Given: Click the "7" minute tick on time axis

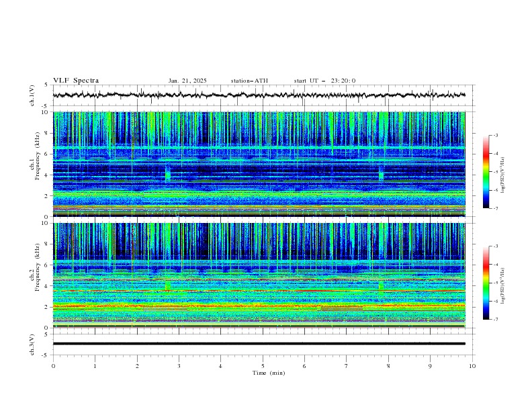Looking at the screenshot, I should (x=346, y=366).
